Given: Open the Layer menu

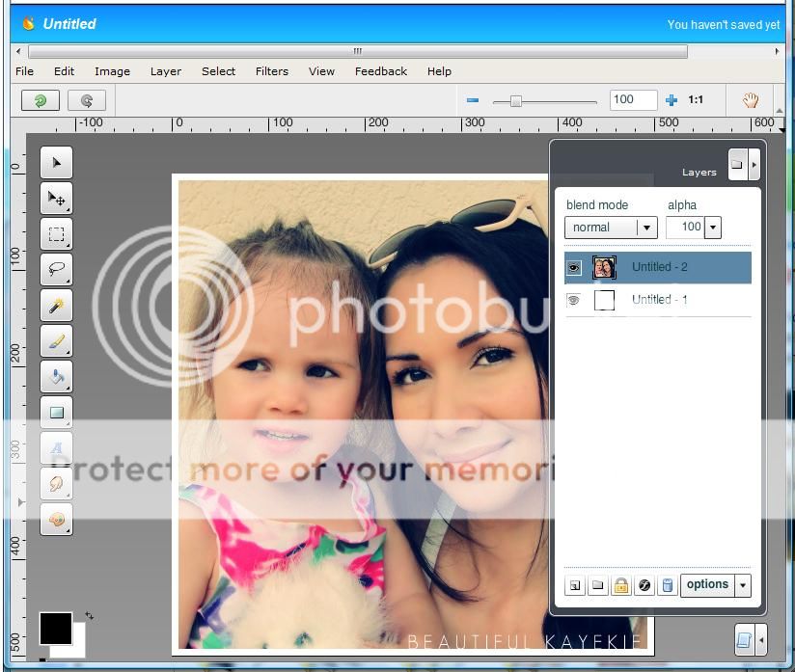Looking at the screenshot, I should 165,71.
